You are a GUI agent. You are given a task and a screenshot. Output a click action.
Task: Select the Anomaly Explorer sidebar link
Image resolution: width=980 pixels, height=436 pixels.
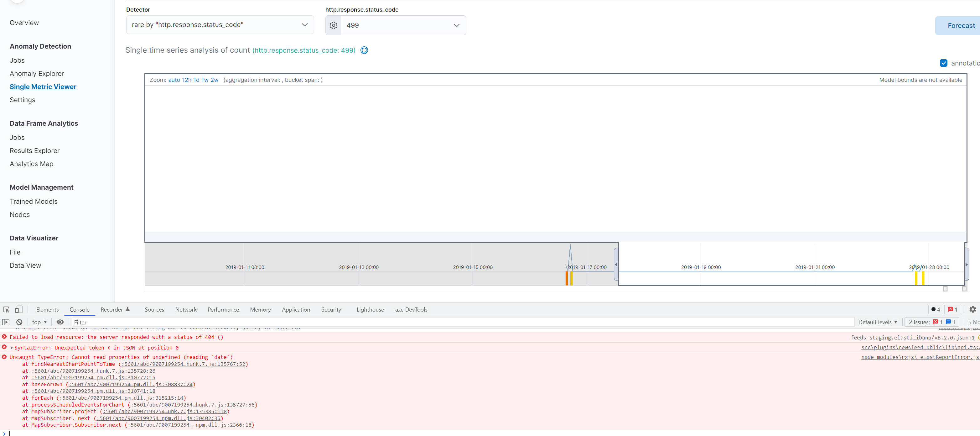(37, 73)
